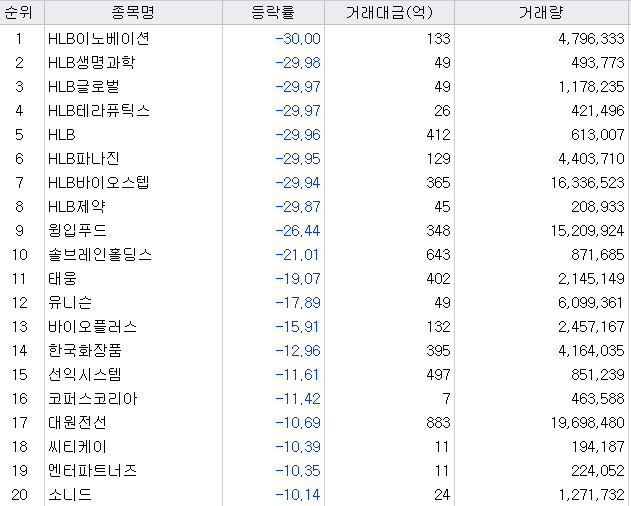Click trading value 497 for 선익시스템

(438, 375)
